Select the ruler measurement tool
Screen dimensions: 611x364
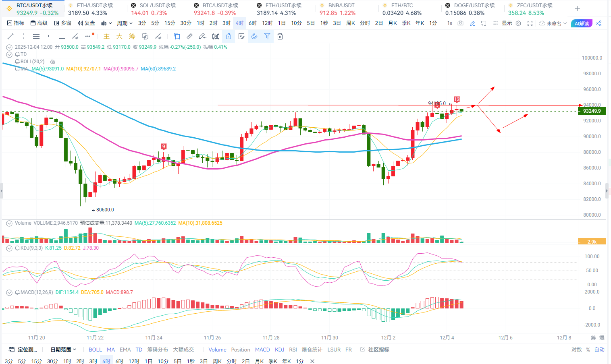pyautogui.click(x=189, y=36)
